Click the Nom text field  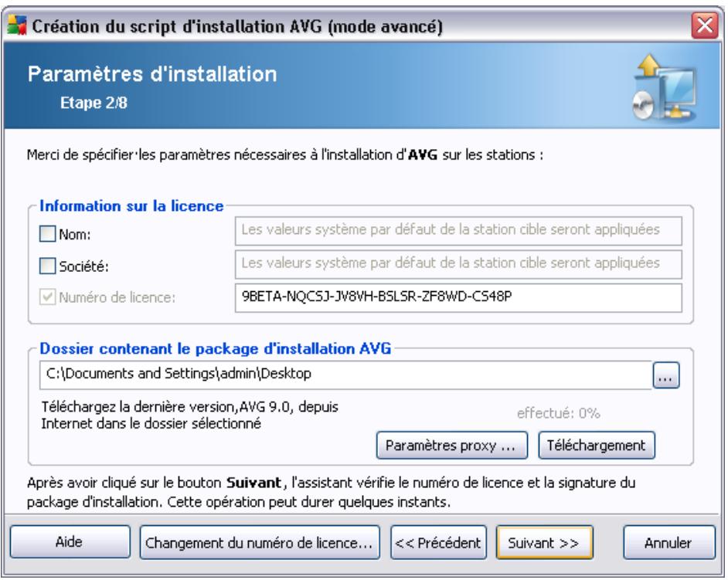(x=458, y=231)
